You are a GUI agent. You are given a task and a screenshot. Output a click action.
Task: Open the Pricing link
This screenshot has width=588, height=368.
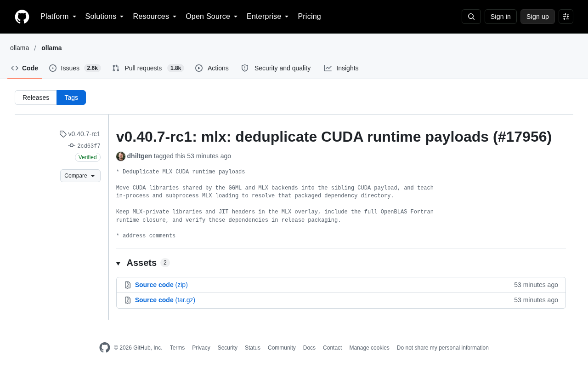tap(309, 17)
